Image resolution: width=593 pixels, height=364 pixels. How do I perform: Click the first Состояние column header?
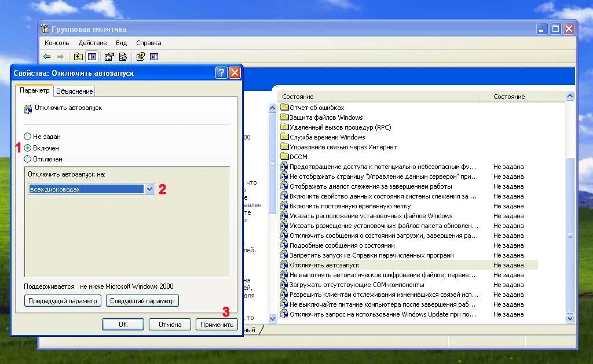(x=379, y=97)
